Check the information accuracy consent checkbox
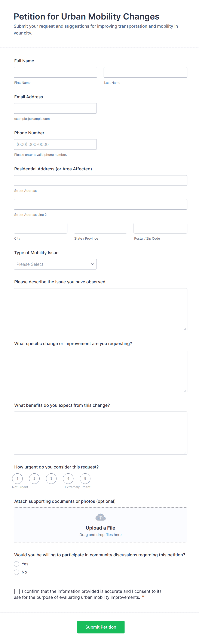The image size is (199, 644). click(x=17, y=591)
